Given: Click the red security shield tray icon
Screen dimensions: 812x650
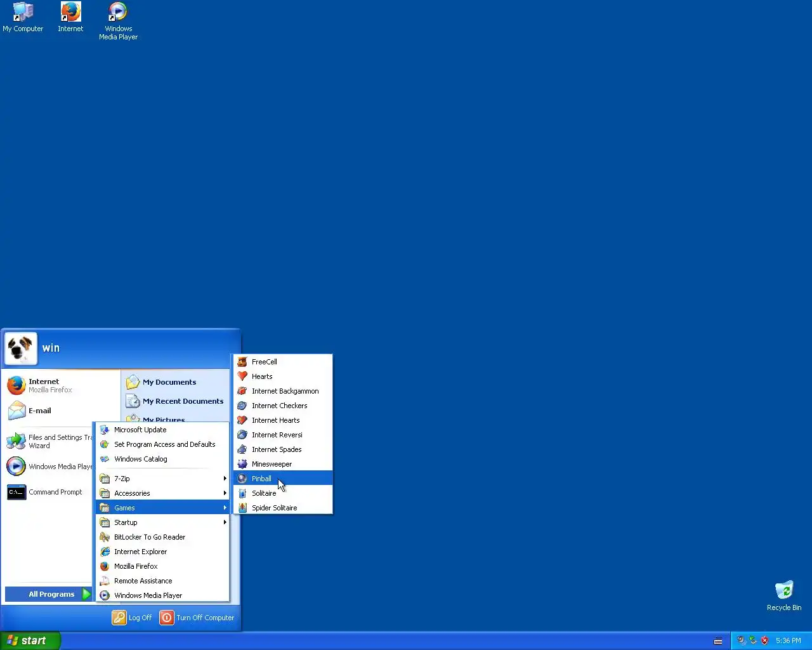Looking at the screenshot, I should (x=764, y=640).
